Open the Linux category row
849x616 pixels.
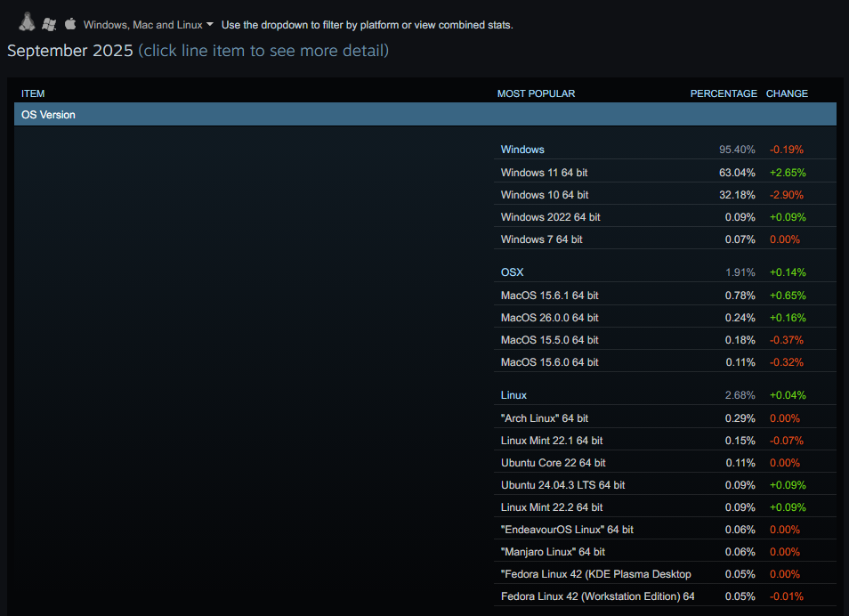click(x=665, y=395)
